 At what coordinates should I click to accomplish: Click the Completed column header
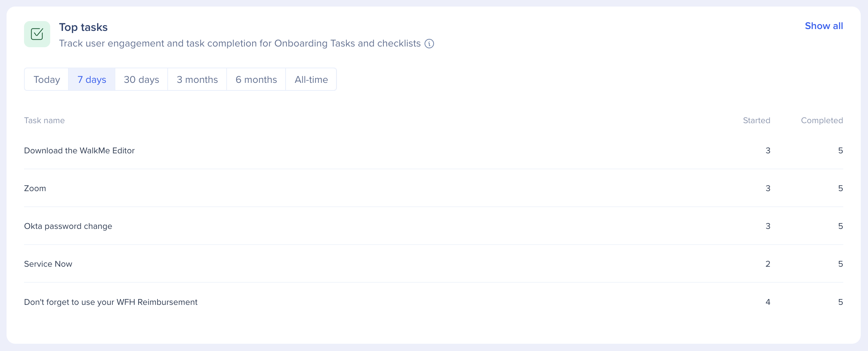pos(822,121)
